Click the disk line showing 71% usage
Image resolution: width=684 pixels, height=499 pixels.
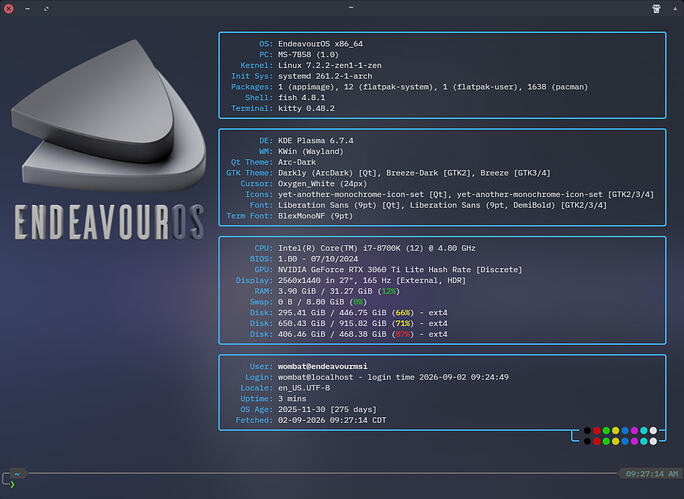coord(363,323)
